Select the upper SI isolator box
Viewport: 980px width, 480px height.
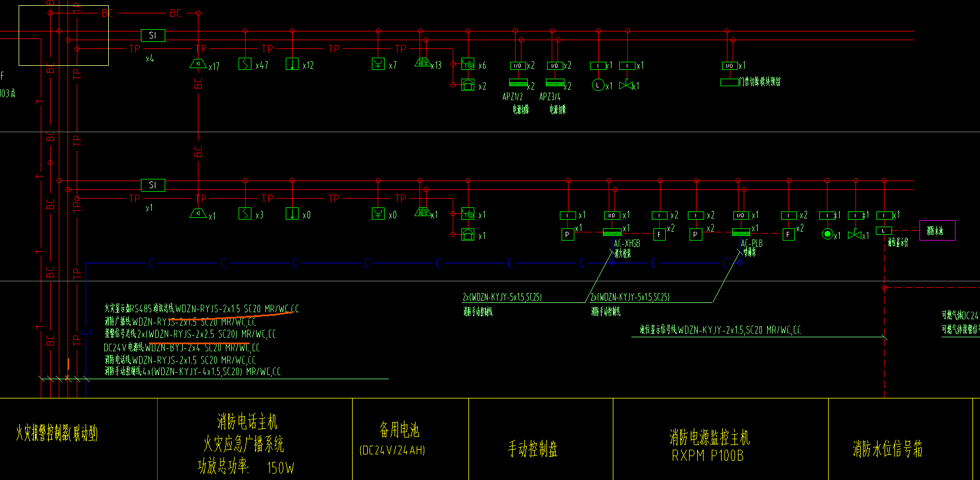(153, 36)
